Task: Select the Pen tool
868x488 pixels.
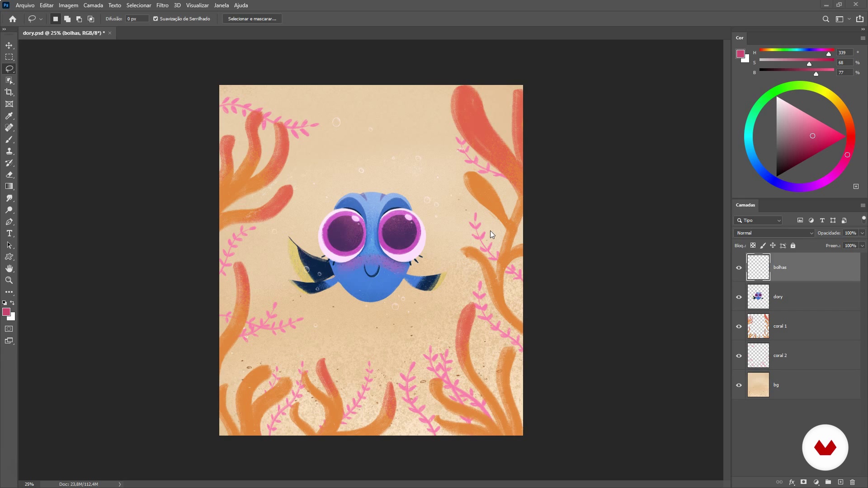Action: [9, 222]
